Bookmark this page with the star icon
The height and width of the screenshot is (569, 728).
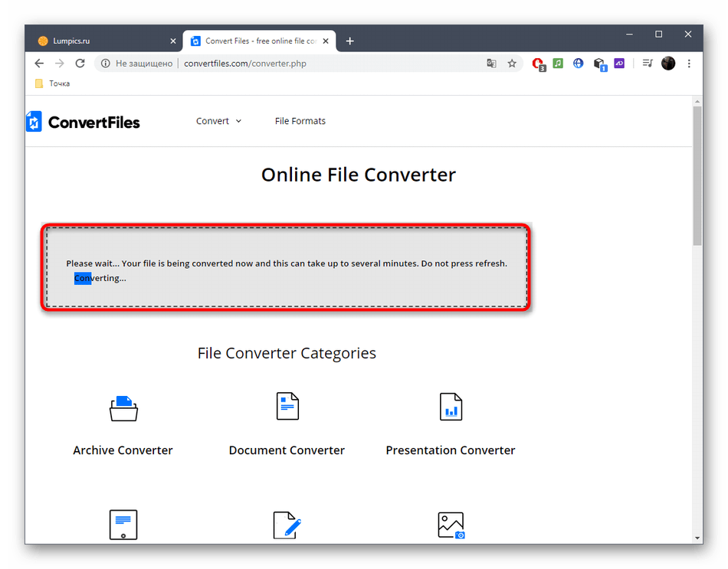pos(512,64)
